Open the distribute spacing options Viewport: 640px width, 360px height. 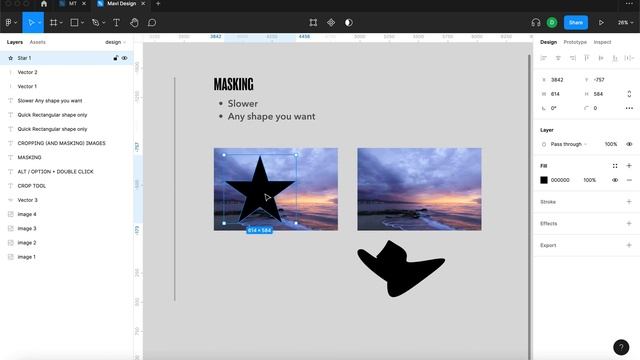[629, 58]
